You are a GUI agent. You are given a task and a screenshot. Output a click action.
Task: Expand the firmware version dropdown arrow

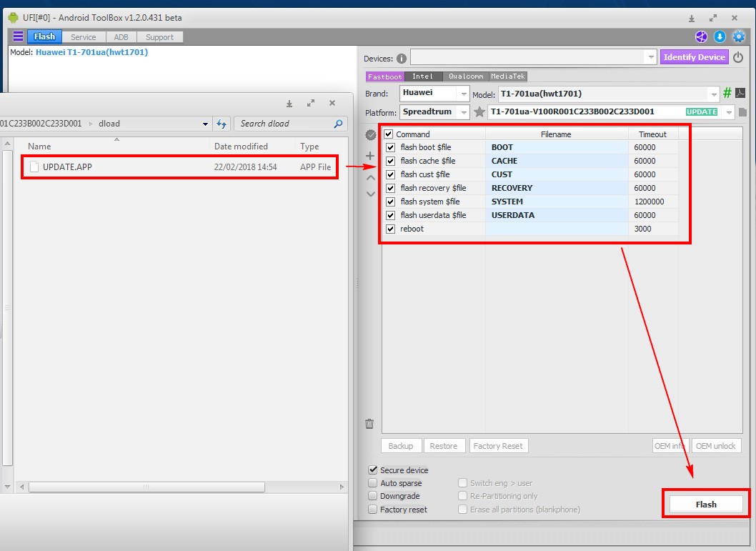tap(729, 112)
